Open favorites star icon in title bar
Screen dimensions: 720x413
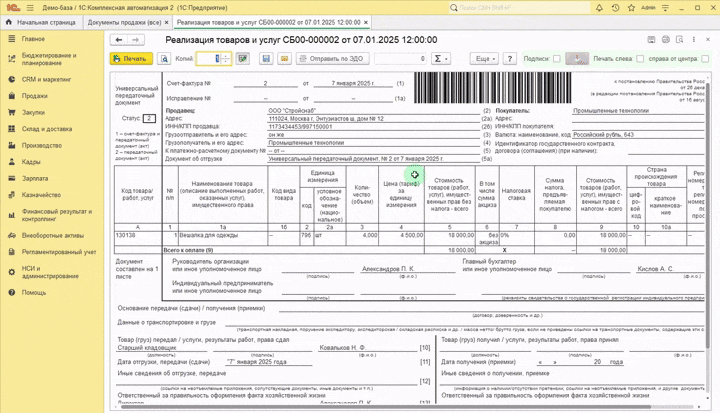pyautogui.click(x=631, y=8)
